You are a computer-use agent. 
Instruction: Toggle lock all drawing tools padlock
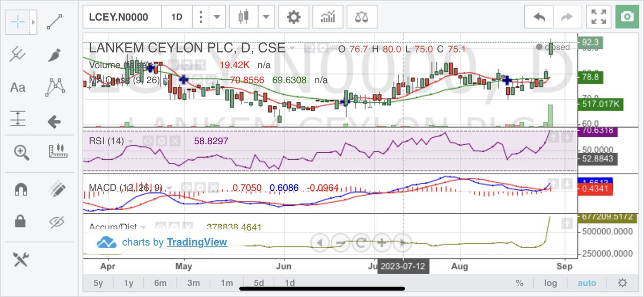point(20,220)
